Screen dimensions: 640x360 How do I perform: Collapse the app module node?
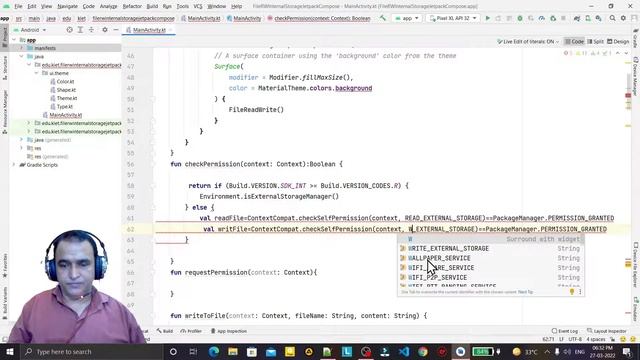tap(14, 40)
